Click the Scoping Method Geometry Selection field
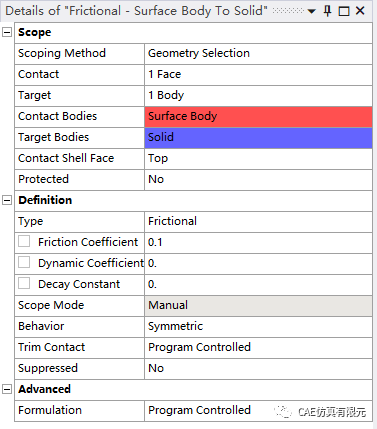 pos(258,54)
